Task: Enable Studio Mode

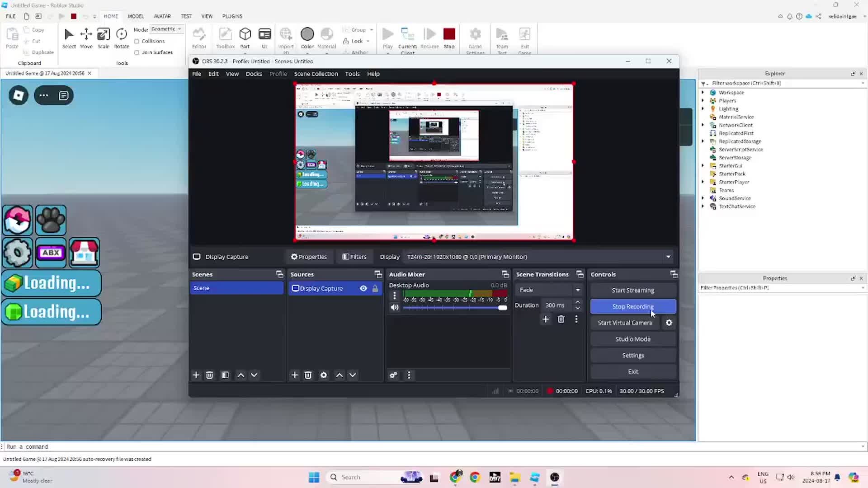Action: pyautogui.click(x=632, y=339)
